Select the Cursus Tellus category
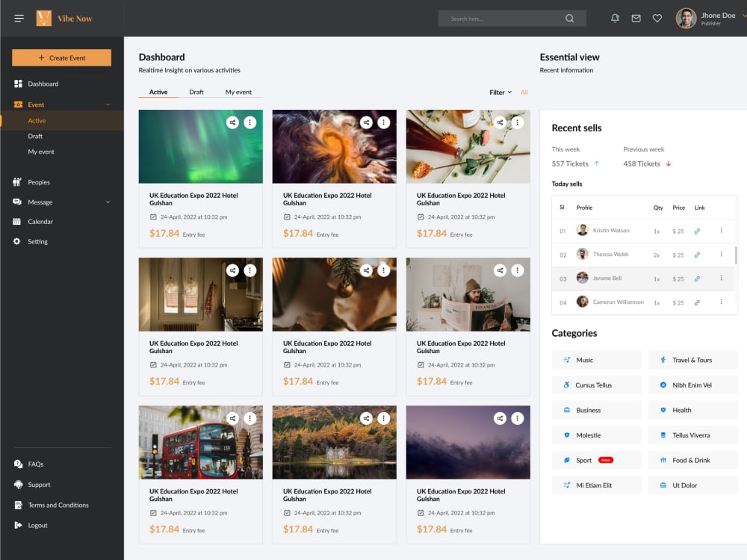 point(596,385)
